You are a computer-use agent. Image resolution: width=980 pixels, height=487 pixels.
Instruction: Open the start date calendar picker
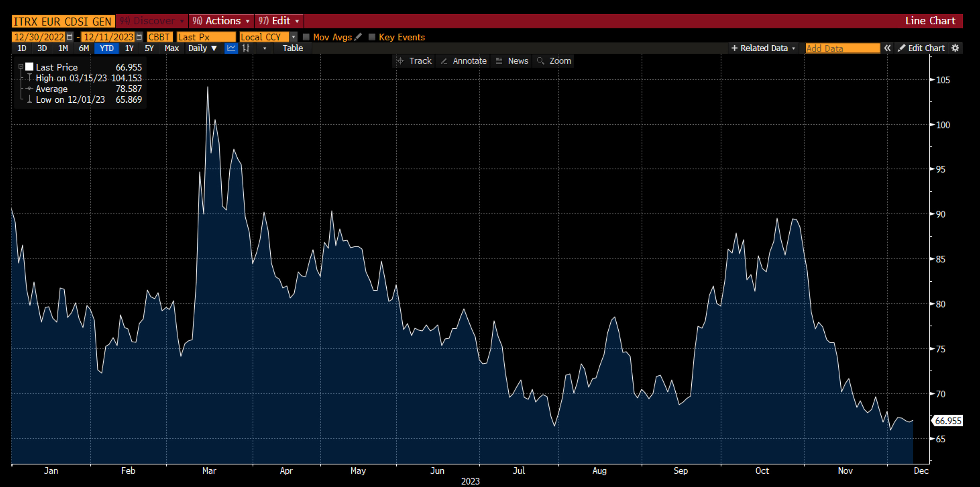coord(70,37)
